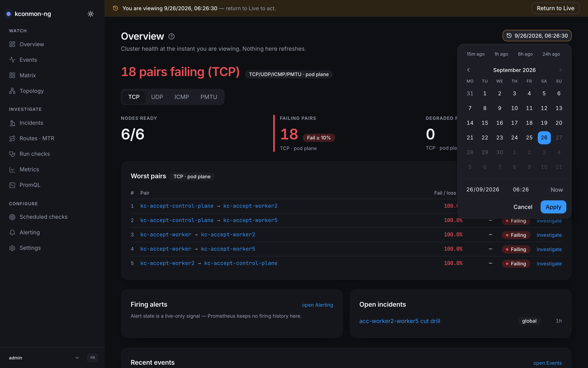Screen dimensions: 588x368
Task: Follow the open Alerting link
Action: click(317, 305)
